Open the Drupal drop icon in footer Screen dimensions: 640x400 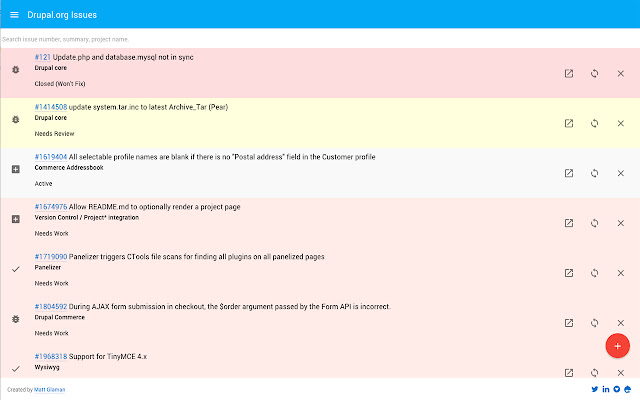point(627,389)
